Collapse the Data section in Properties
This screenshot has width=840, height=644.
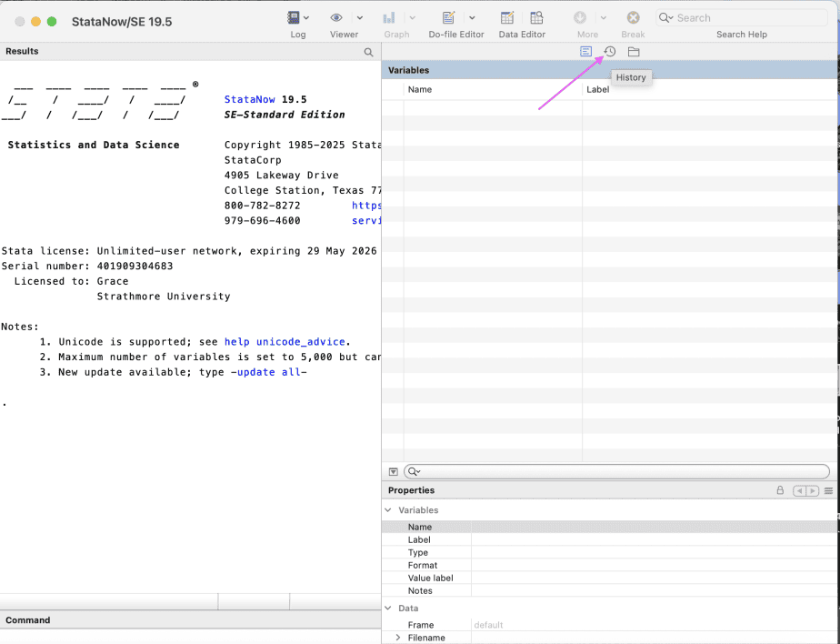tap(389, 608)
